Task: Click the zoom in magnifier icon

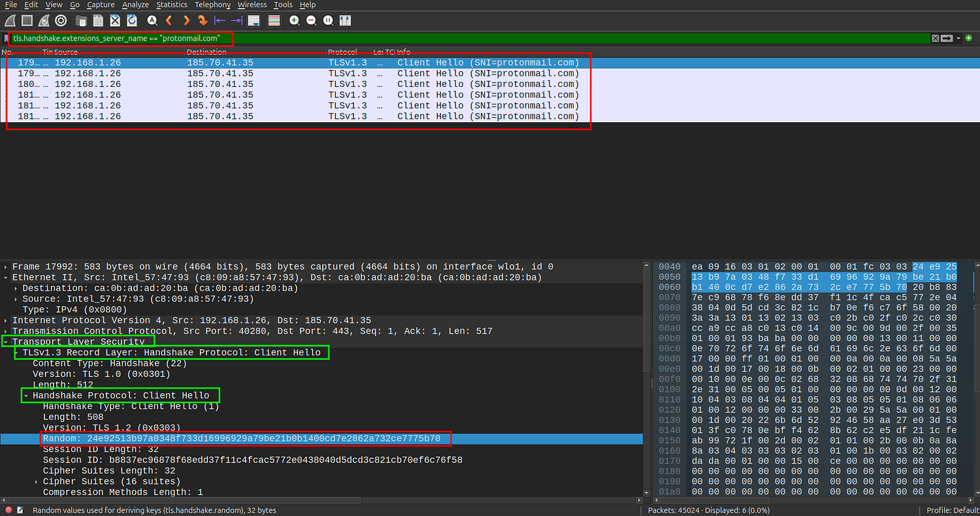Action: [x=295, y=20]
